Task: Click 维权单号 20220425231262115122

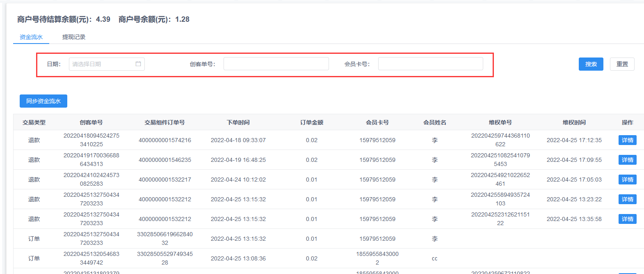Action: coord(500,219)
